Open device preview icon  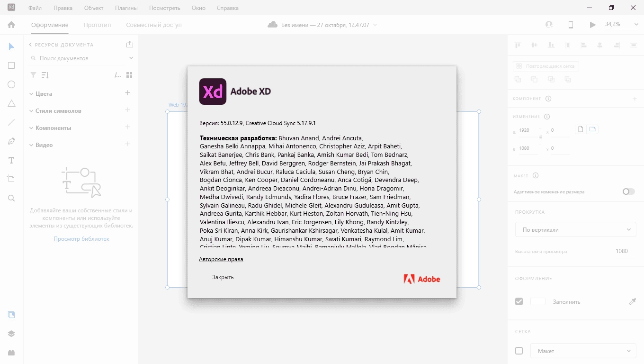point(571,25)
